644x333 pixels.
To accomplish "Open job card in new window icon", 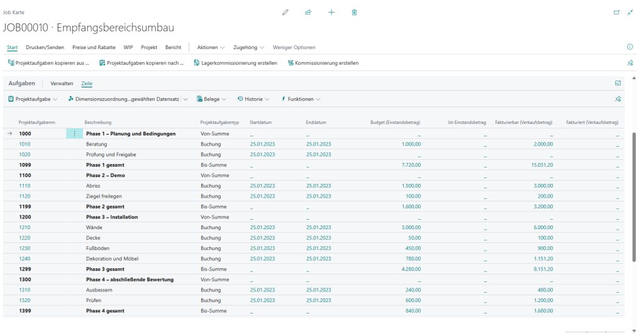I will 616,13.
